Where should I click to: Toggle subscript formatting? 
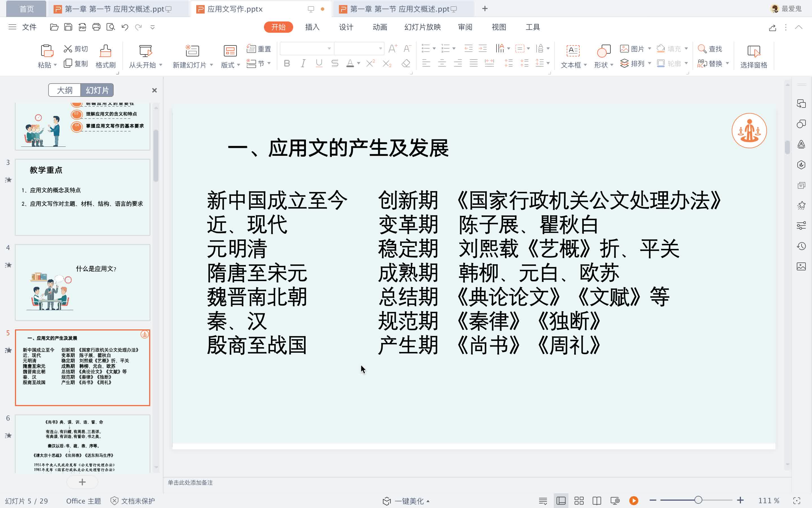[x=387, y=63]
